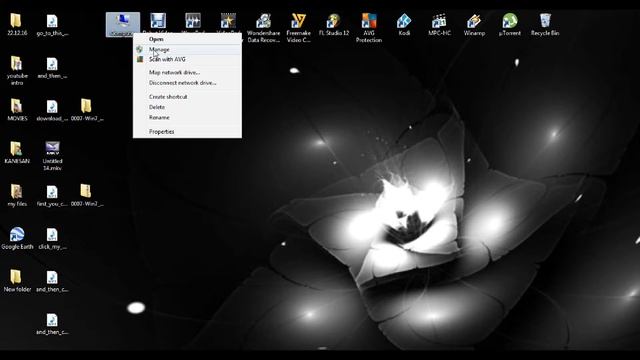Select the MPC-HC player icon
Screen dimensions: 640x360
tap(439, 21)
